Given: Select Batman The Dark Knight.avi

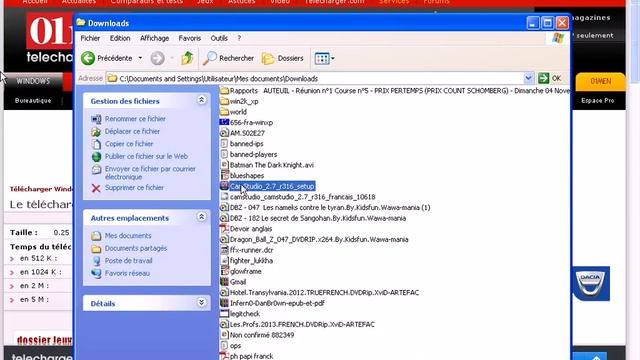Looking at the screenshot, I should click(267, 165).
